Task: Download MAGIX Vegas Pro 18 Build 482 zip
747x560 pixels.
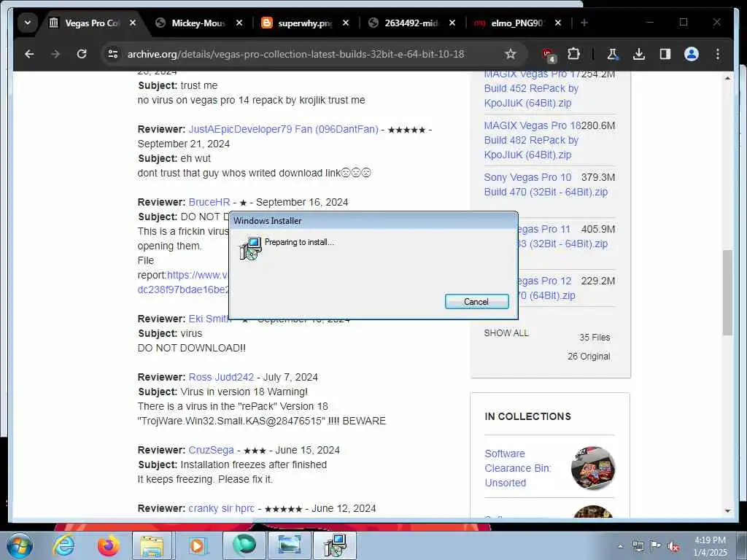Action: tap(532, 140)
